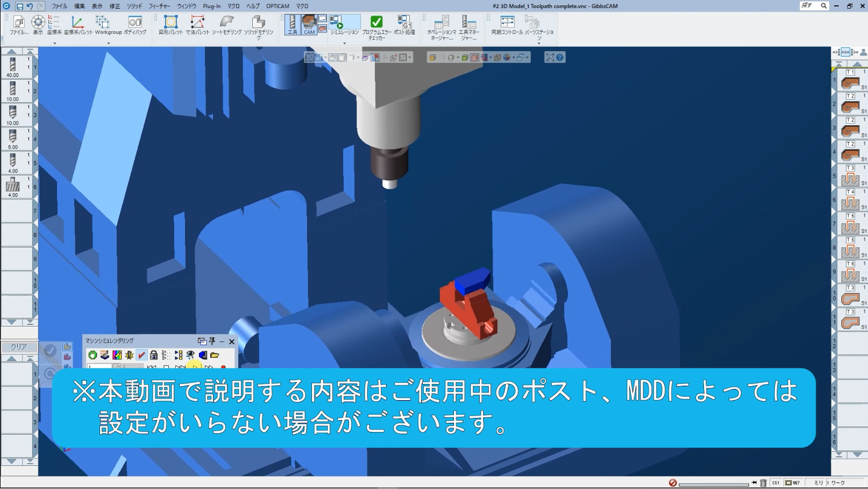Open the ファイル menu
The width and height of the screenshot is (868, 489).
59,6
